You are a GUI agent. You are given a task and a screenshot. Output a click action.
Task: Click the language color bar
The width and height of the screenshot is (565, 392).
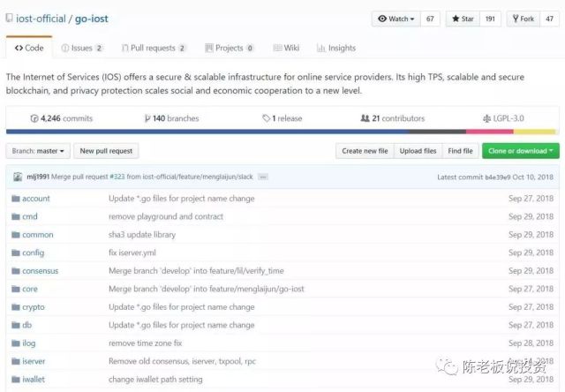tap(282, 132)
